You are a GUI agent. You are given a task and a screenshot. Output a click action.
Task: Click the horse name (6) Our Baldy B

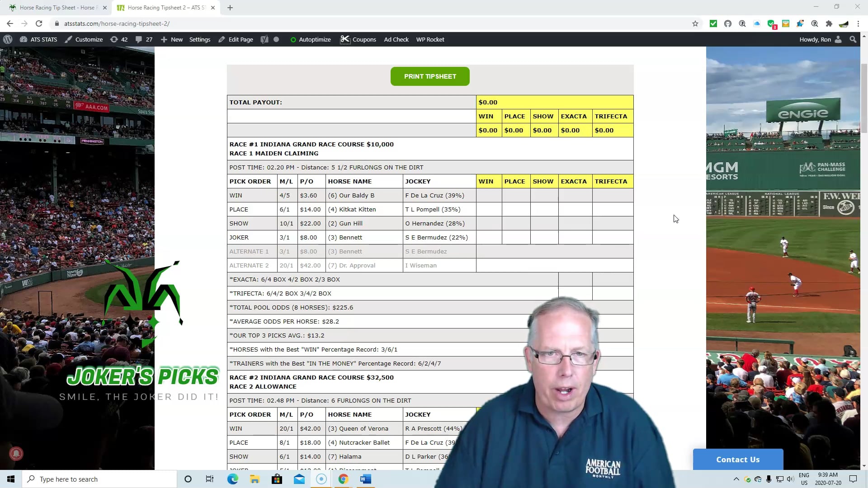[351, 195]
